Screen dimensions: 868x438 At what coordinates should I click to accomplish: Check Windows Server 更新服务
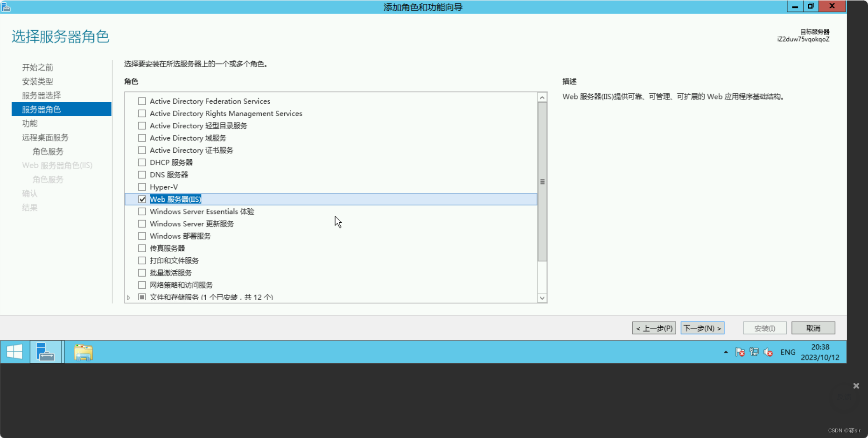pos(142,224)
